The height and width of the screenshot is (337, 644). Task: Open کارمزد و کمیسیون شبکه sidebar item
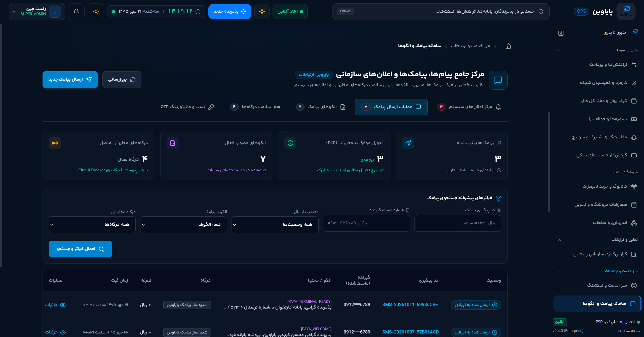[x=608, y=83]
